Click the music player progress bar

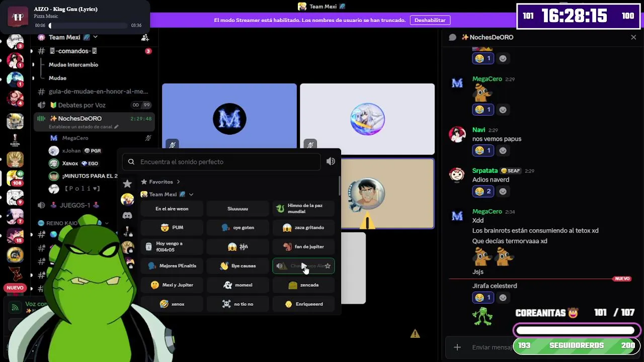(x=88, y=26)
